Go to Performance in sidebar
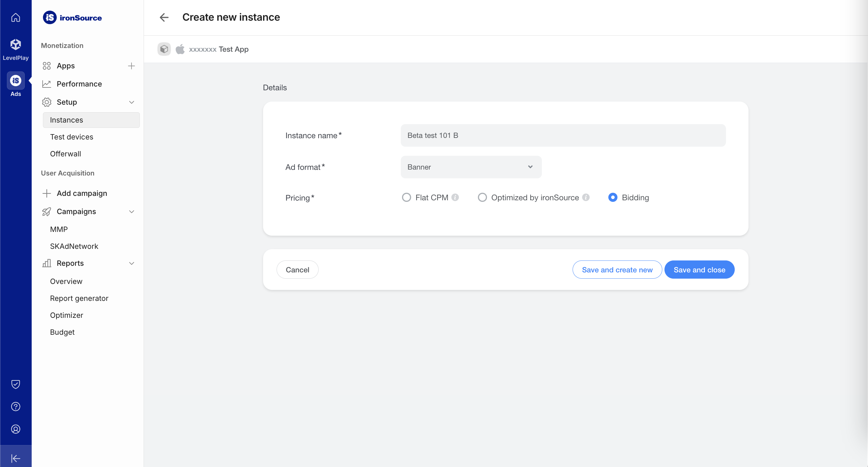 pos(79,84)
